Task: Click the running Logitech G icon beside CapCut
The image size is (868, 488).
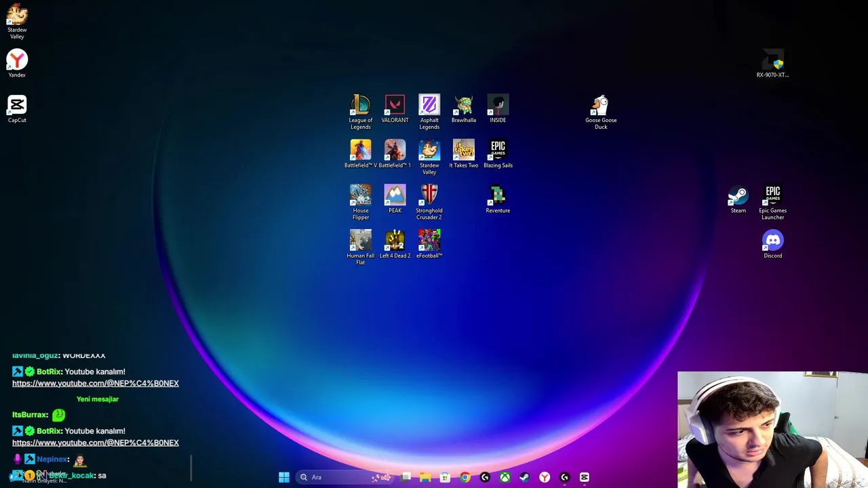Action: 564,477
